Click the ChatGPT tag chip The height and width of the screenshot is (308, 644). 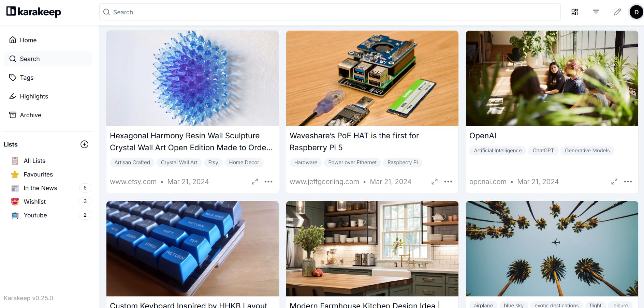(x=543, y=151)
